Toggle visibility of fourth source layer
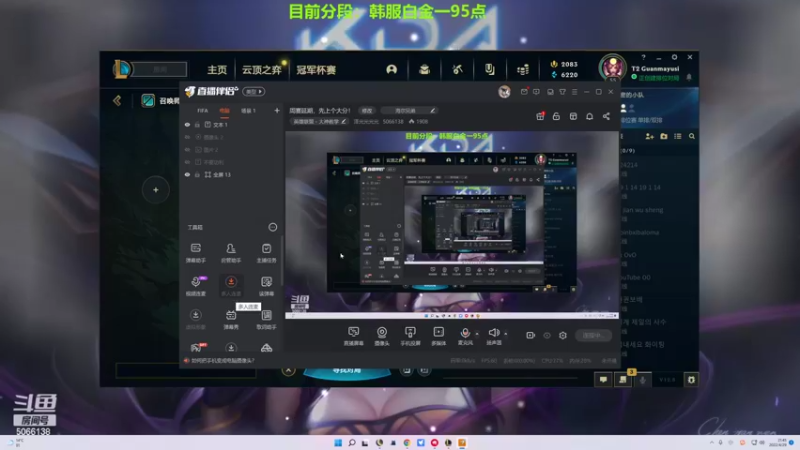The width and height of the screenshot is (800, 450). click(187, 162)
